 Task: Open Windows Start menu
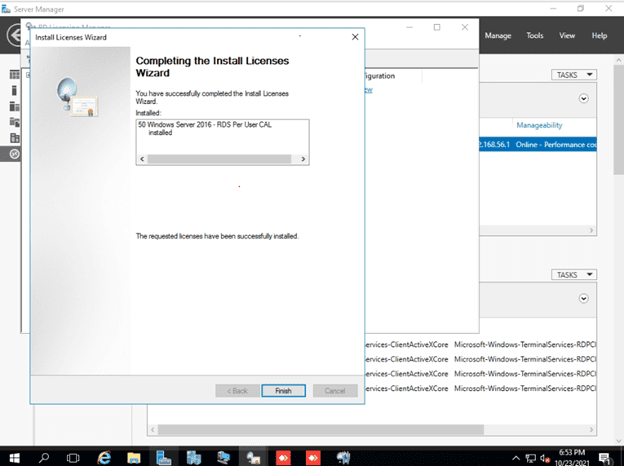pyautogui.click(x=14, y=458)
